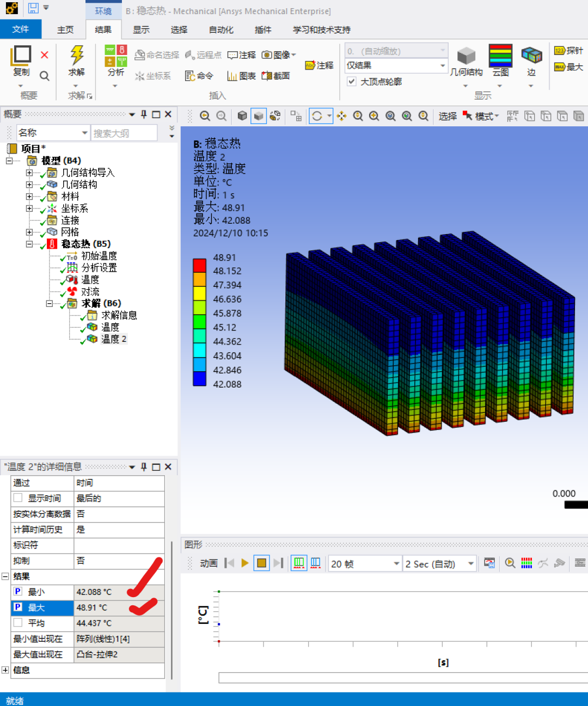
Task: Click the red legend color band
Action: point(200,265)
